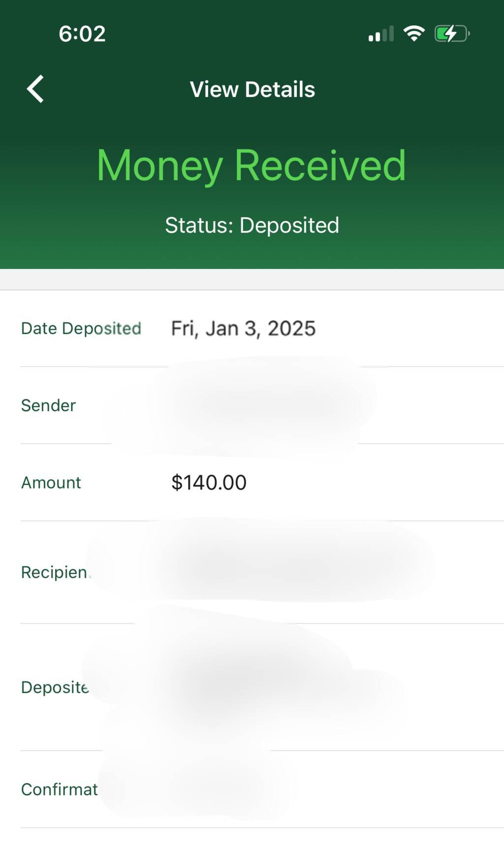Select the Amount label
Image resolution: width=504 pixels, height=851 pixels.
click(51, 483)
